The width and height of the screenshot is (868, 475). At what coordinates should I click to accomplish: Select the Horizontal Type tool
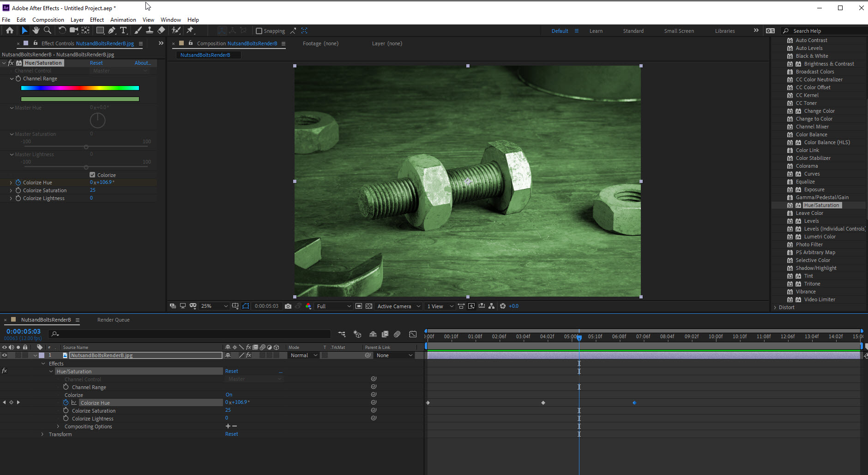click(x=124, y=30)
